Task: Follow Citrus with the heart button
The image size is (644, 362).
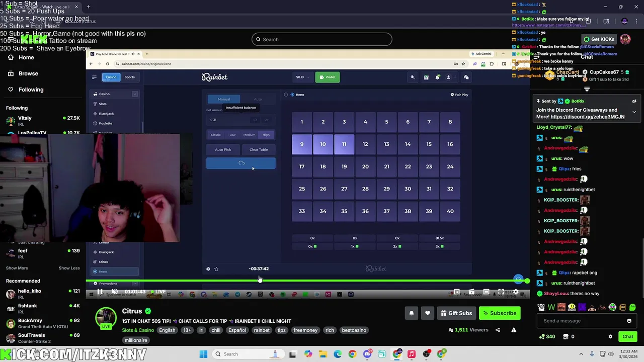Action: click(x=427, y=313)
